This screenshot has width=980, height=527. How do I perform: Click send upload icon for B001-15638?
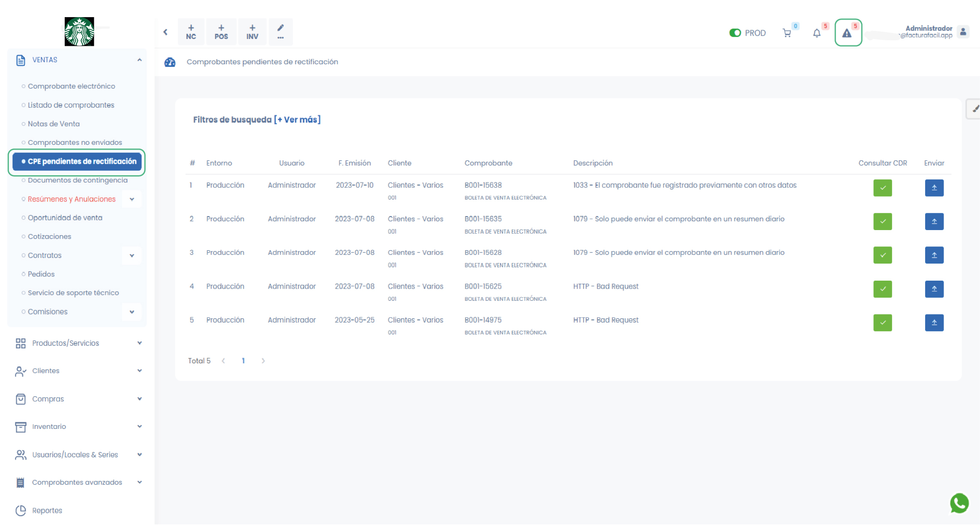(x=934, y=188)
